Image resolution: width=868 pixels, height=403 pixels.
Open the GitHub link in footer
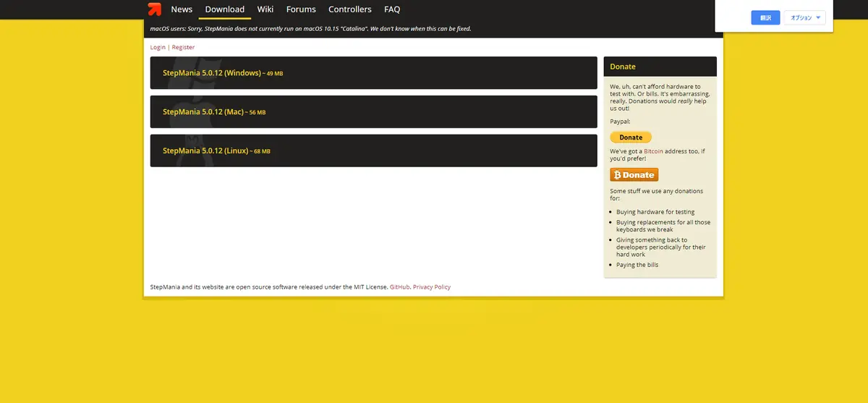(x=399, y=287)
